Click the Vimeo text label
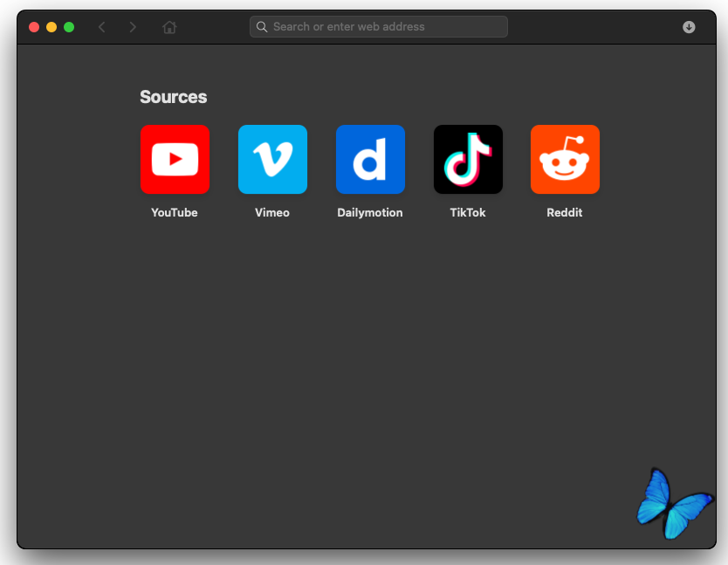This screenshot has height=565, width=728. [272, 212]
